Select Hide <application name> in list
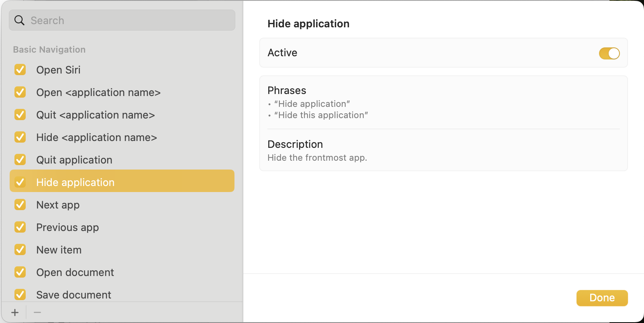Viewport: 644px width, 323px height. pyautogui.click(x=96, y=137)
